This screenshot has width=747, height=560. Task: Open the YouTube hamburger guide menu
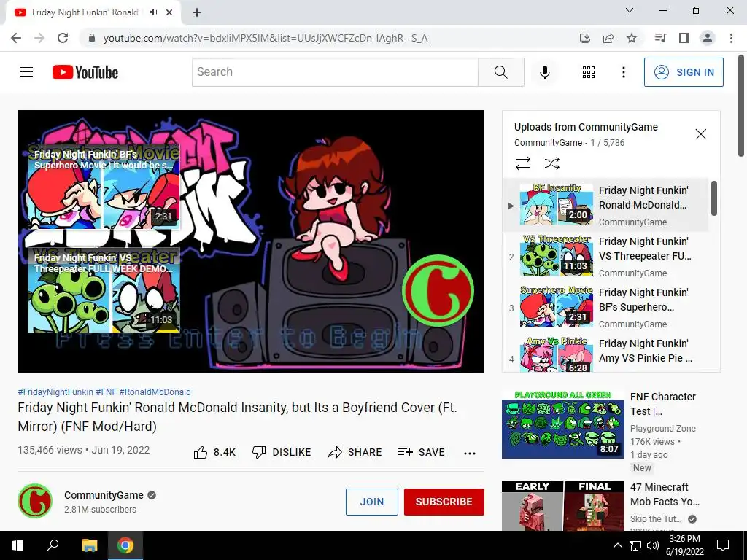[26, 72]
